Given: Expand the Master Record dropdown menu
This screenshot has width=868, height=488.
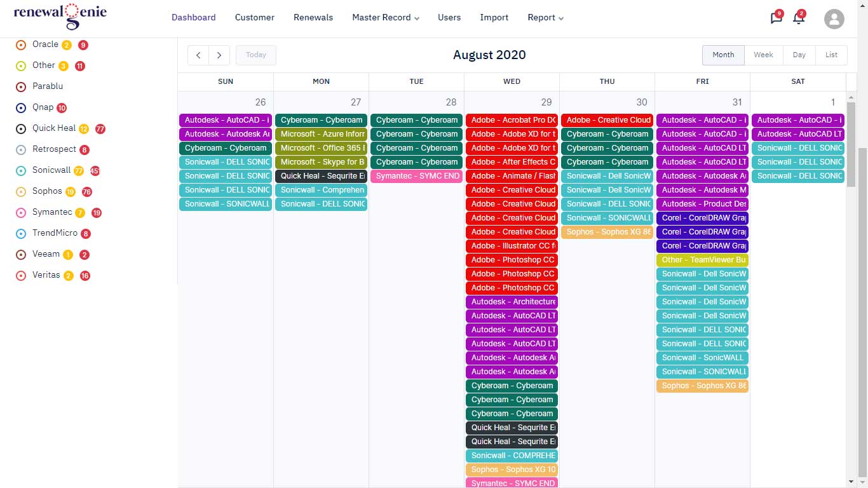Looking at the screenshot, I should [x=386, y=18].
